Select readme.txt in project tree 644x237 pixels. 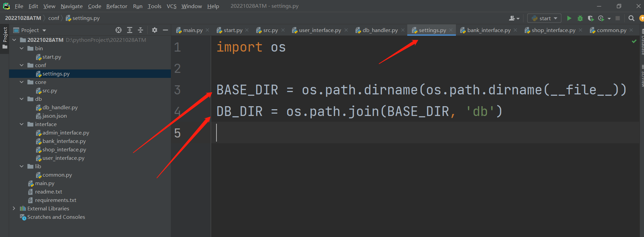click(x=49, y=191)
